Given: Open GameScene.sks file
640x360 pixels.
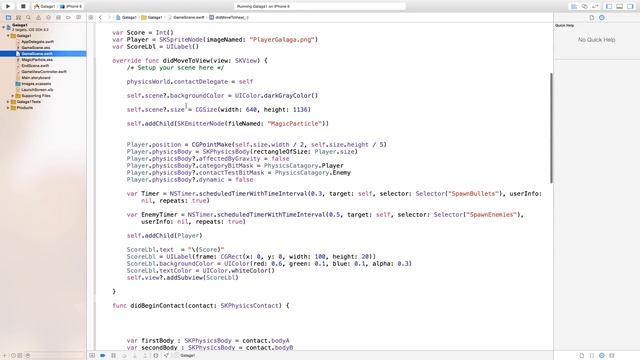Looking at the screenshot, I should (x=36, y=48).
